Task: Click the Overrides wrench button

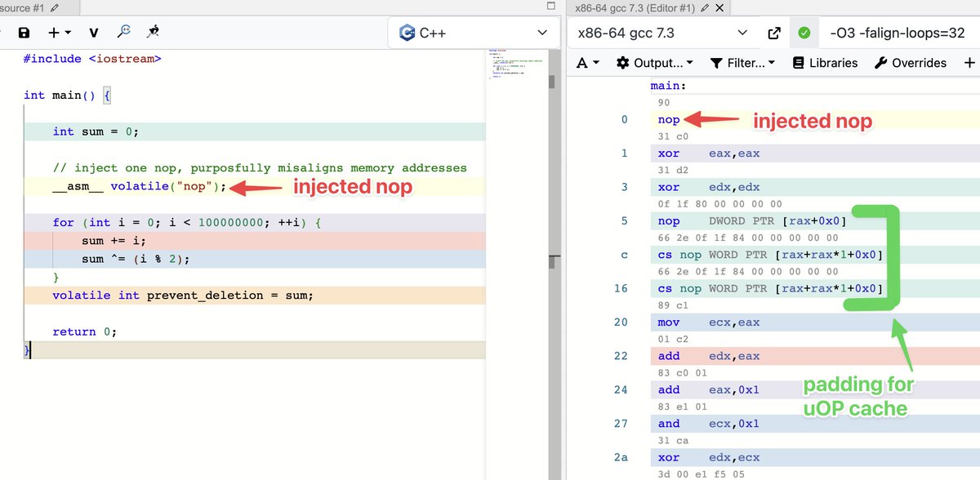Action: 910,63
